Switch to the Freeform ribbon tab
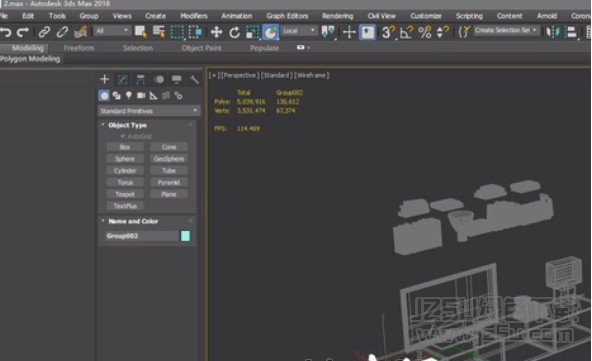Image resolution: width=592 pixels, height=361 pixels. tap(79, 48)
